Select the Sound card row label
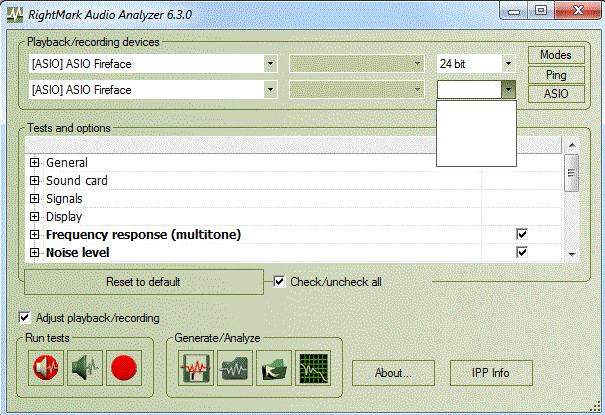 77,181
